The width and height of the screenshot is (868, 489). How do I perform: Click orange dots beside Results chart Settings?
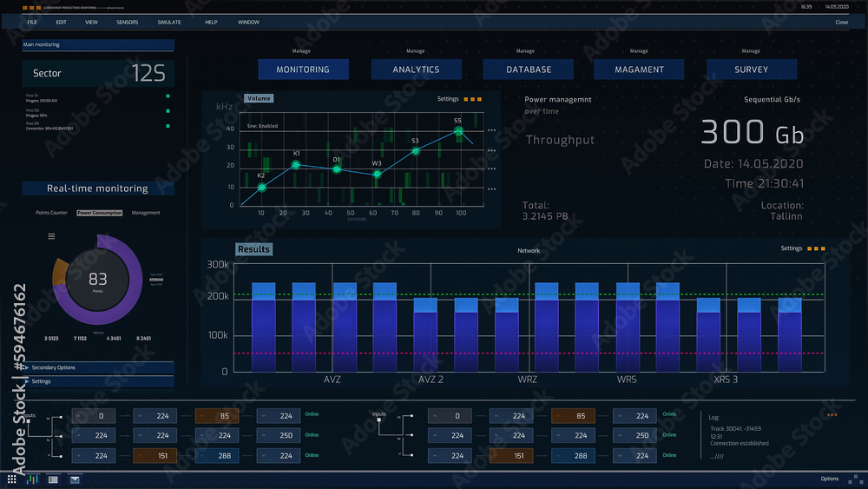click(816, 248)
